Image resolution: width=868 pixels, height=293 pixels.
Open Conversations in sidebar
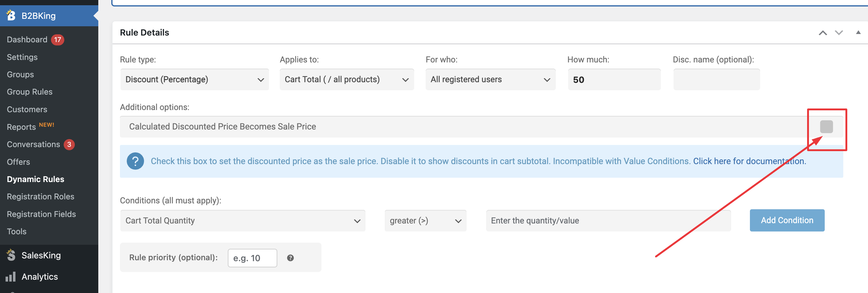point(33,144)
